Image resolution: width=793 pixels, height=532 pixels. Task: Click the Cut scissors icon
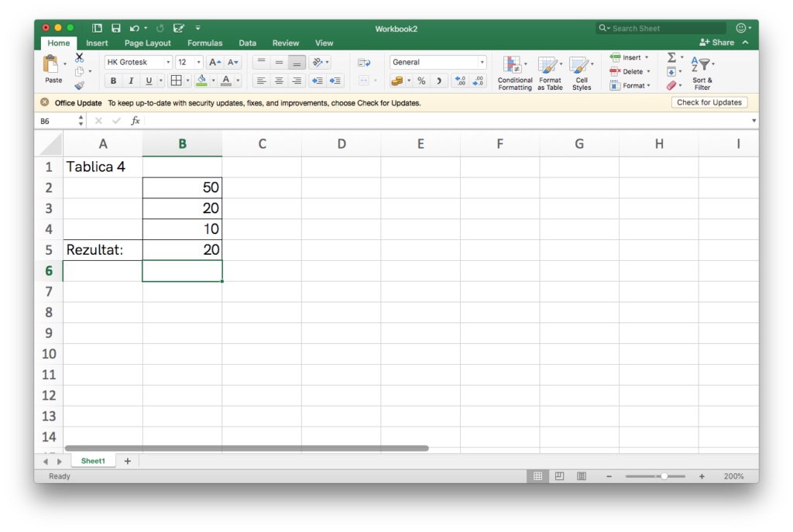[79, 58]
